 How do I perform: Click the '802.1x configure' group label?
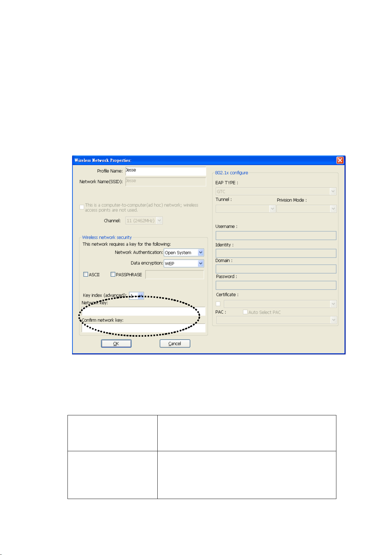point(232,173)
